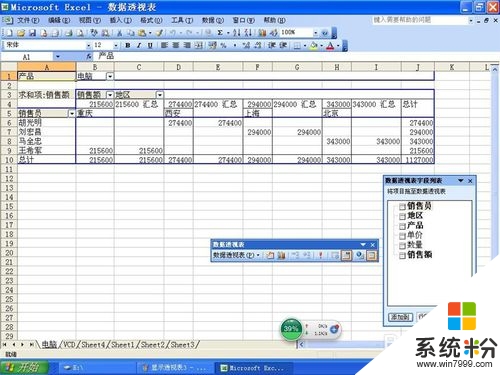
Task: Click the AutoSum sigma icon
Action: click(220, 33)
